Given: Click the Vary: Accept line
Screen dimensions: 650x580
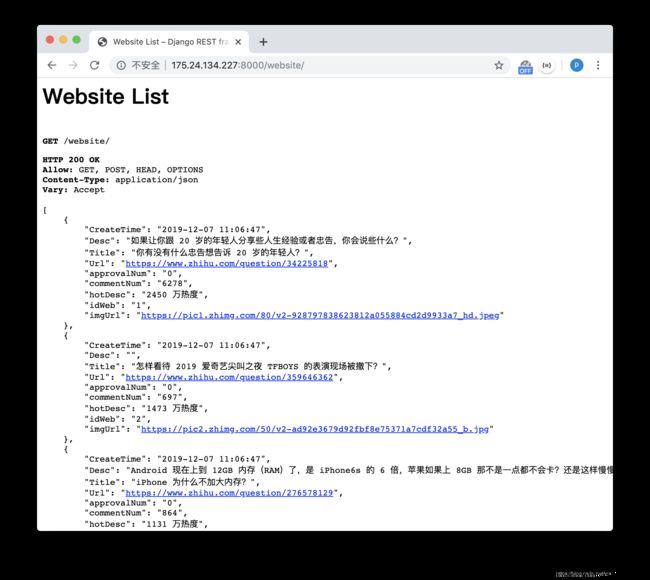Looking at the screenshot, I should pyautogui.click(x=73, y=190).
